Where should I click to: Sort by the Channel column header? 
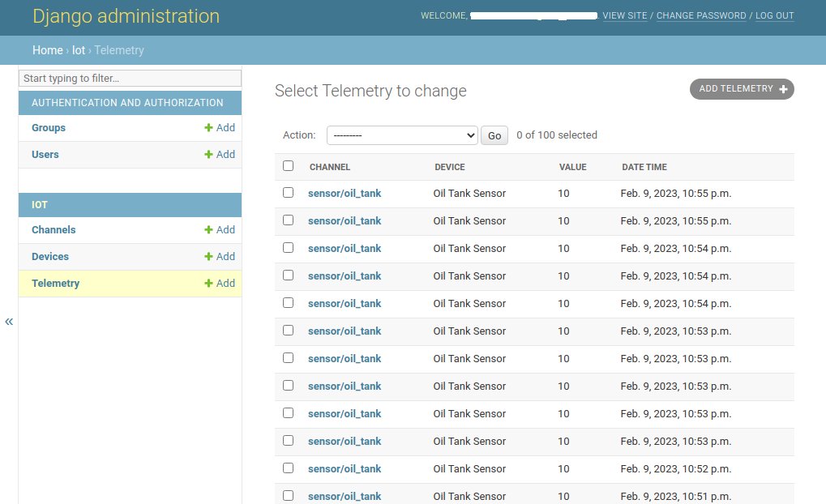pyautogui.click(x=330, y=167)
